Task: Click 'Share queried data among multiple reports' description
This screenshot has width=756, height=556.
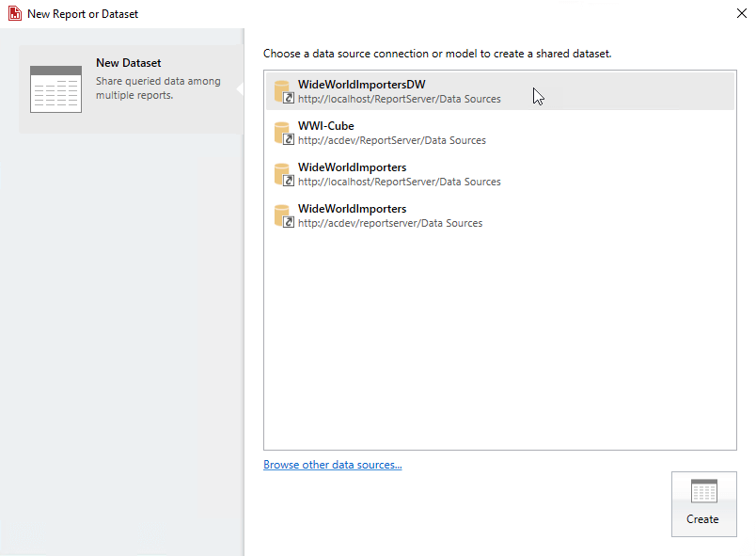Action: 158,88
